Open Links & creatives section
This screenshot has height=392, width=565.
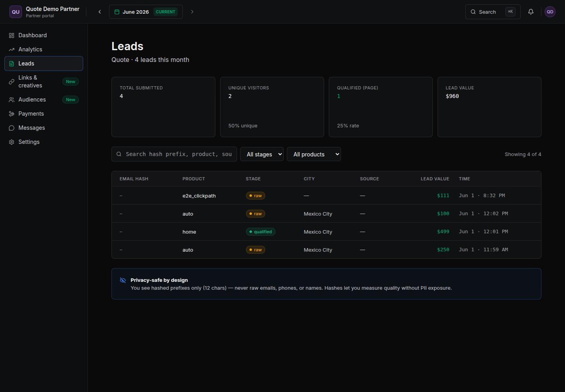tap(44, 82)
